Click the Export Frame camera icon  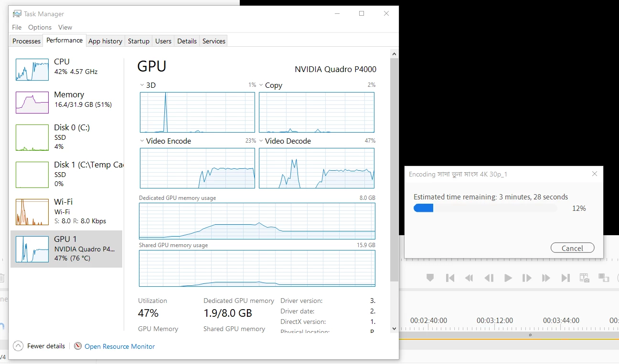[584, 278]
